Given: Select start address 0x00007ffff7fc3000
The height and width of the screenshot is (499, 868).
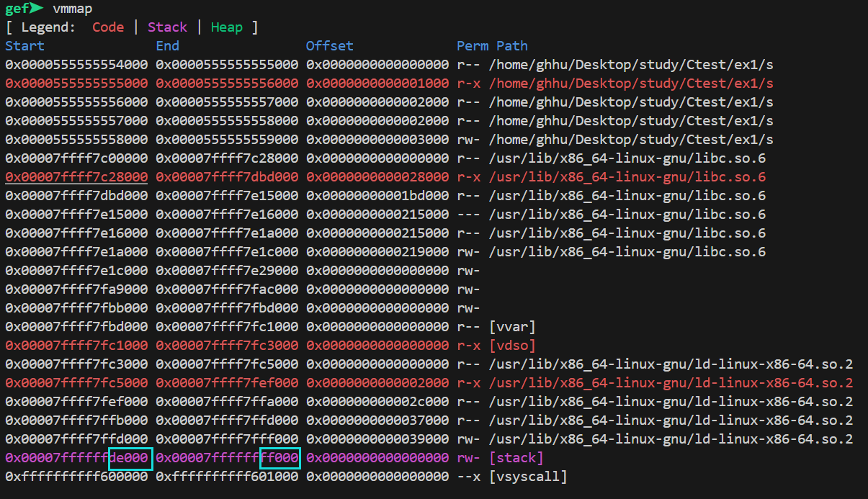Looking at the screenshot, I should [x=76, y=364].
